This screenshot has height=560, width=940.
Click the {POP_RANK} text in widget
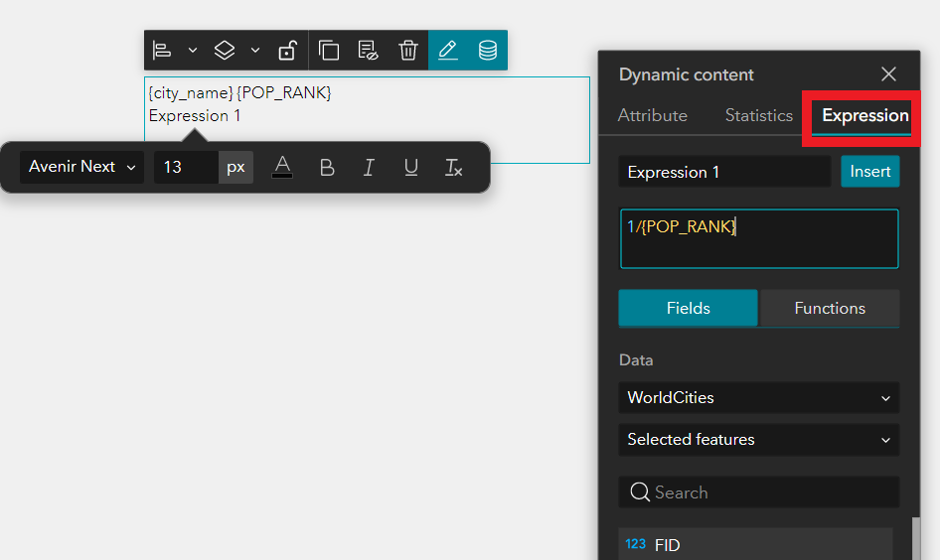click(x=284, y=92)
